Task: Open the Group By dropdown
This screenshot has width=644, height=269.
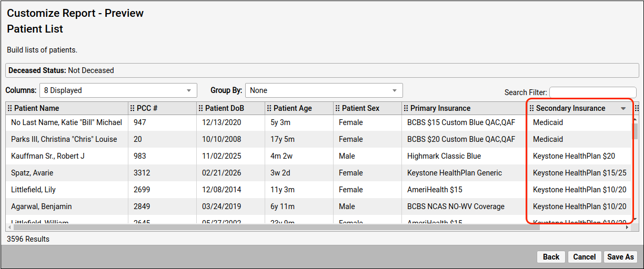Action: [x=324, y=90]
